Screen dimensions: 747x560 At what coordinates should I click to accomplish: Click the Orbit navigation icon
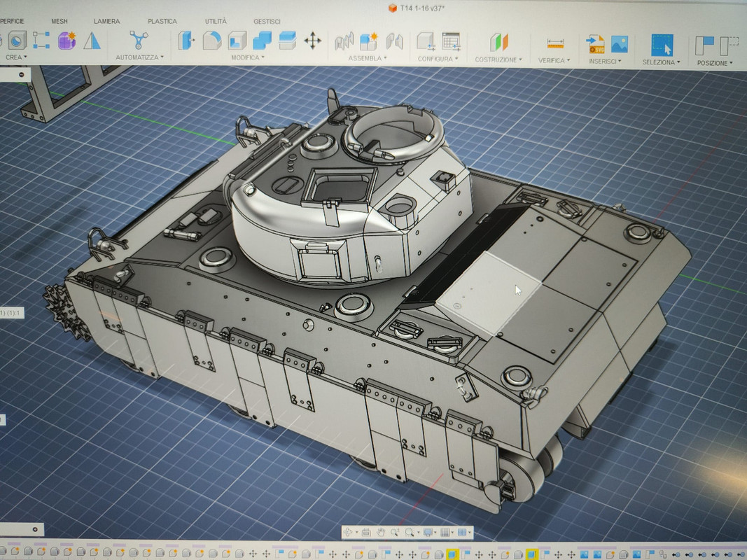(349, 533)
